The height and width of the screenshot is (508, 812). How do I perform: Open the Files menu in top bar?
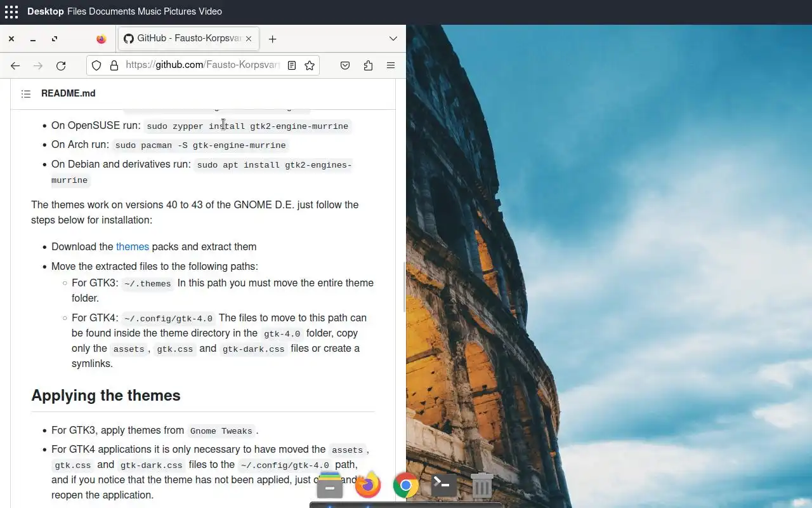[x=77, y=11]
